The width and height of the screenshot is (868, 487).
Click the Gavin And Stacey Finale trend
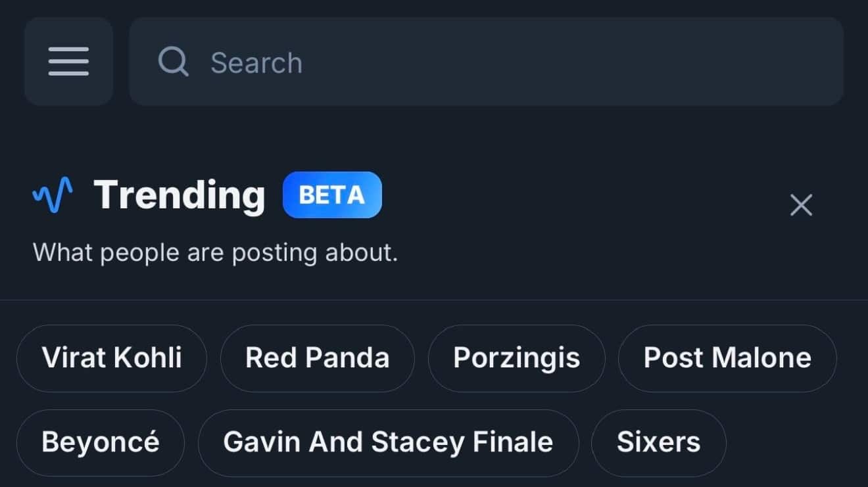coord(388,442)
